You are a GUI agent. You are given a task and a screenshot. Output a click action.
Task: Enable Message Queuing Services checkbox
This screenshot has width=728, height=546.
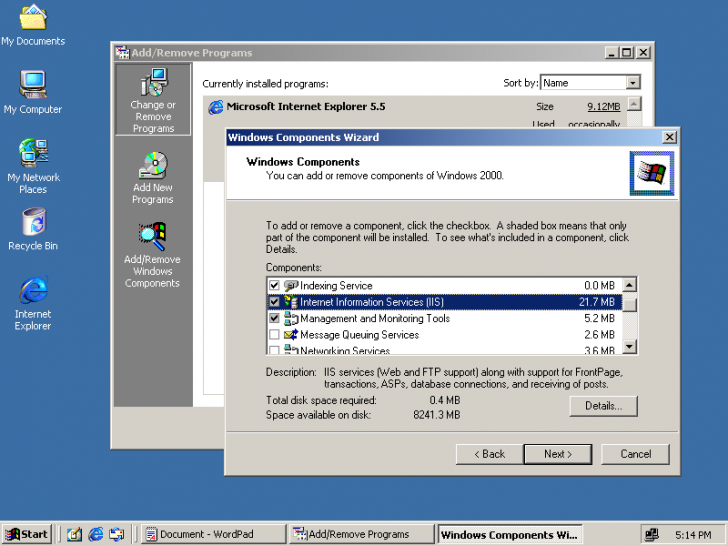pos(275,335)
